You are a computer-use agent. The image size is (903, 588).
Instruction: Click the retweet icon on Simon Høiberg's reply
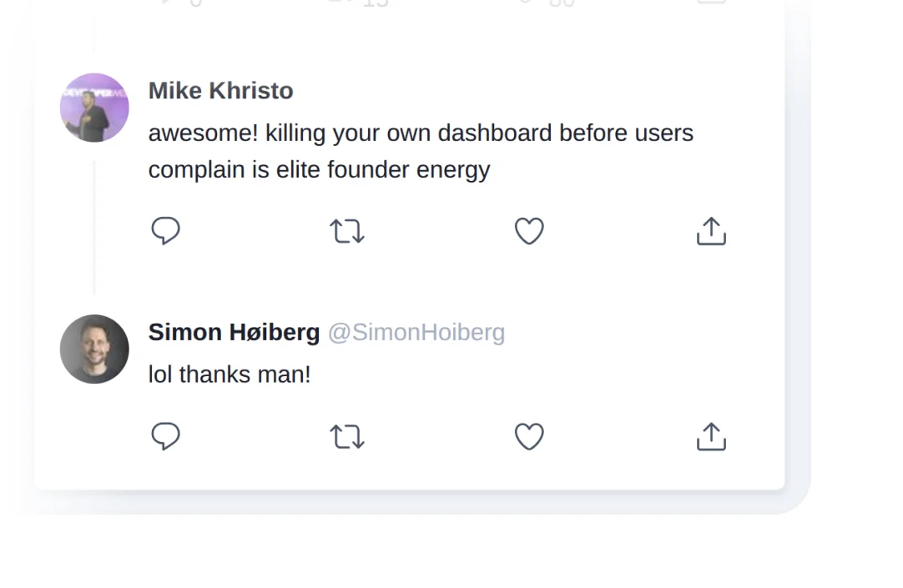[347, 436]
